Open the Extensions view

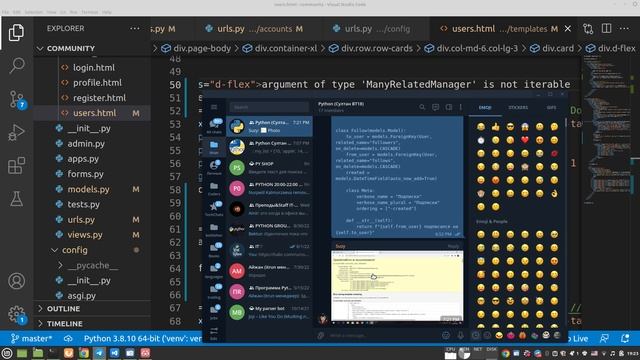click(16, 165)
